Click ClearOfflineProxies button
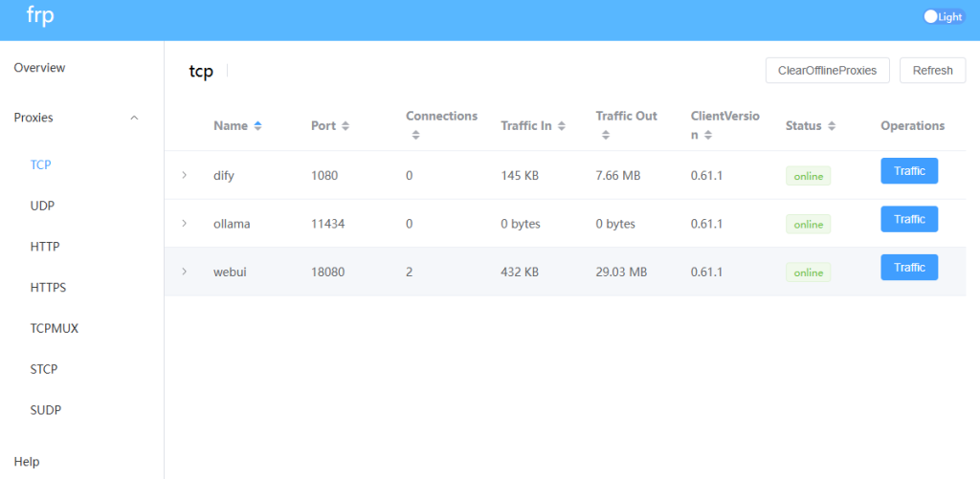Viewport: 980px width, 479px height. 828,71
